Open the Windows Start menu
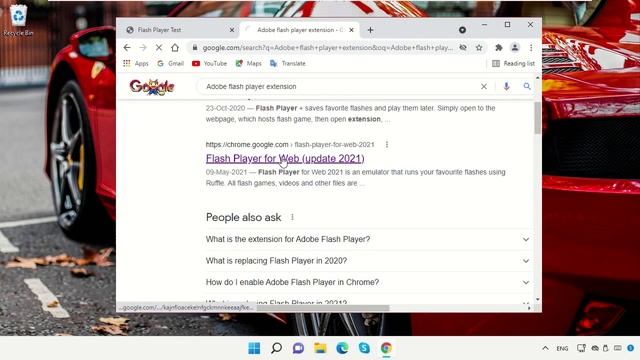640x360 pixels. pos(254,348)
